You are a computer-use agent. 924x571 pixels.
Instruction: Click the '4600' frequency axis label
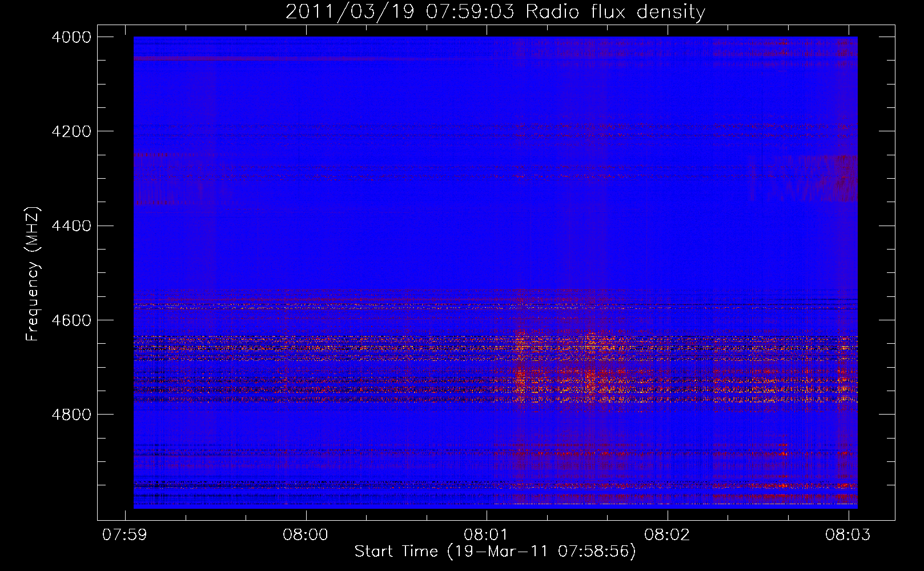pos(71,320)
